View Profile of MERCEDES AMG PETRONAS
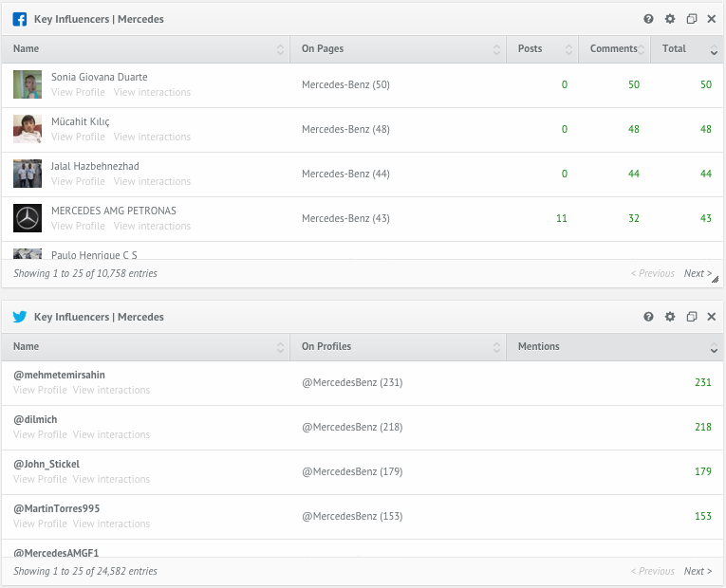Image resolution: width=726 pixels, height=588 pixels. pyautogui.click(x=78, y=226)
